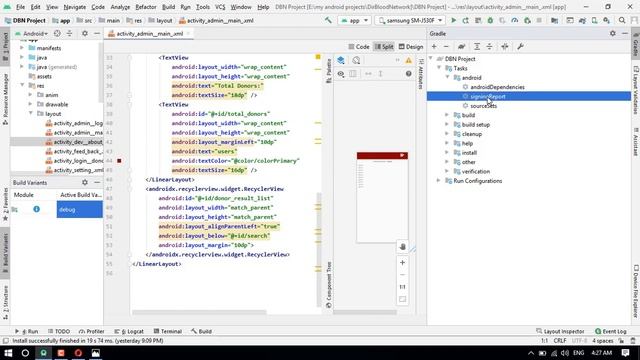
Task: Open the Gradle panel gear options
Action: 613,33
